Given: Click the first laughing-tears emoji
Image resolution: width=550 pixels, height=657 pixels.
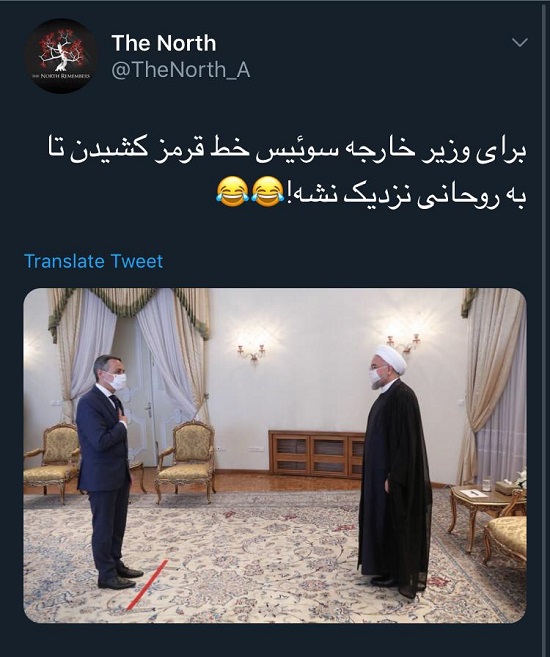Looking at the screenshot, I should [232, 192].
